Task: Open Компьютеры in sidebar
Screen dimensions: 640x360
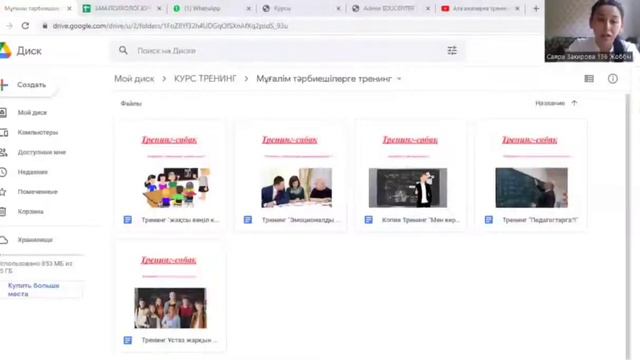Action: (37, 132)
